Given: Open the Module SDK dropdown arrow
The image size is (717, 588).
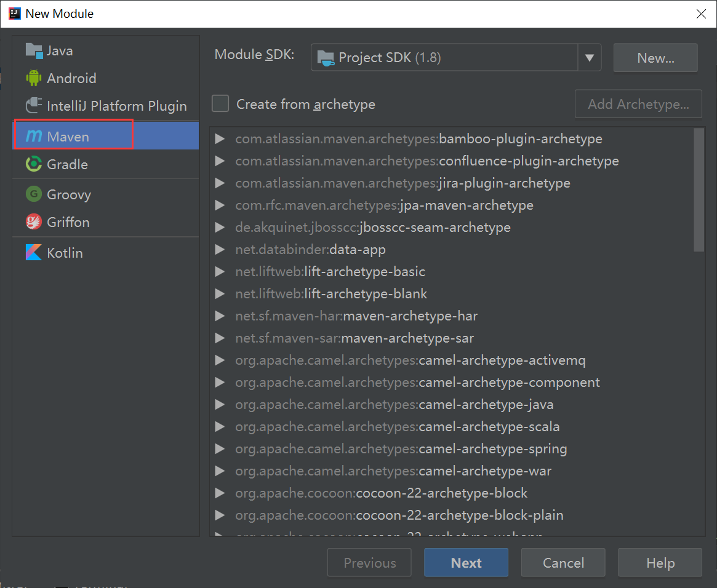Looking at the screenshot, I should click(x=590, y=58).
